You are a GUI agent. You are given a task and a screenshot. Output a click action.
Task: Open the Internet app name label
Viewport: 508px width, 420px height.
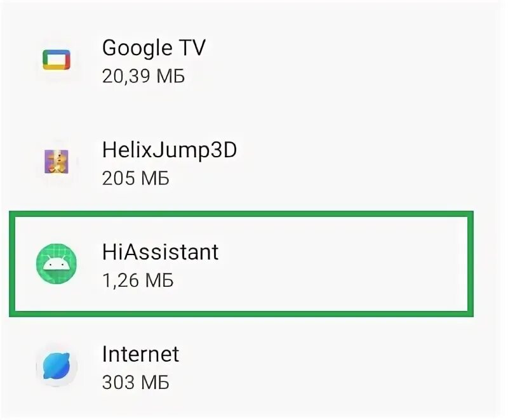[x=140, y=354]
